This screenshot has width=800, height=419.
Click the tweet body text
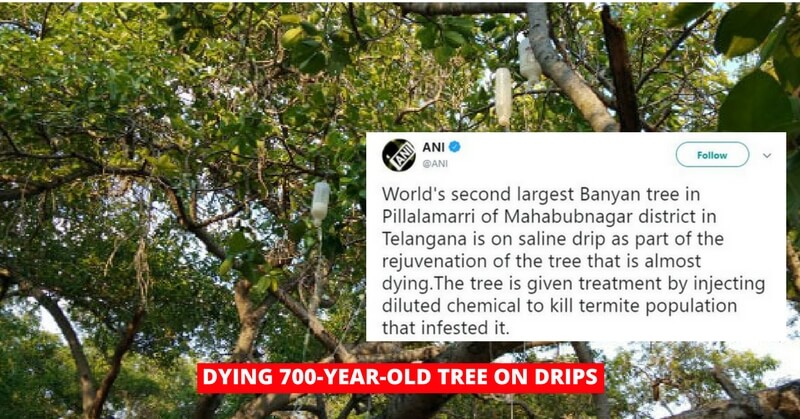coord(573,261)
